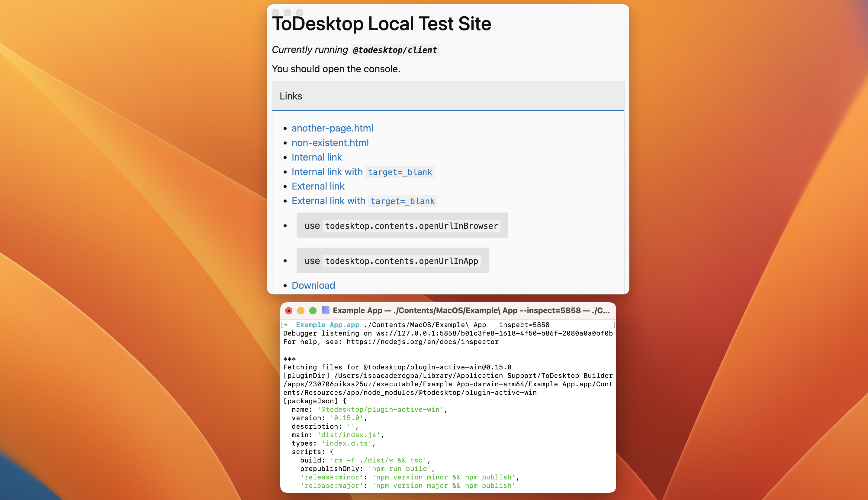This screenshot has height=500, width=868.
Task: Zoom the terminal with the green button
Action: coord(313,311)
